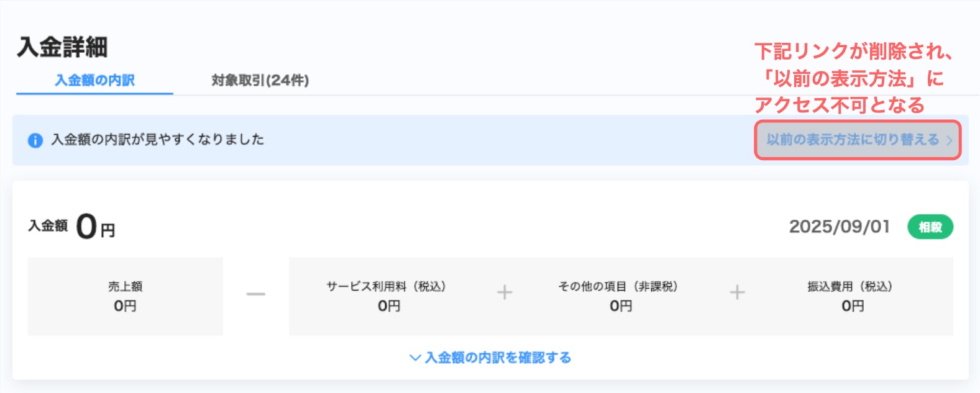Click the green 相殺 status badge
Viewport: 980px width, 393px height.
930,227
